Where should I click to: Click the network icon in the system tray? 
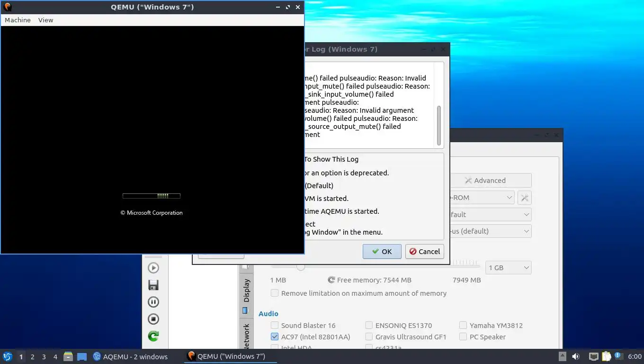(593, 356)
